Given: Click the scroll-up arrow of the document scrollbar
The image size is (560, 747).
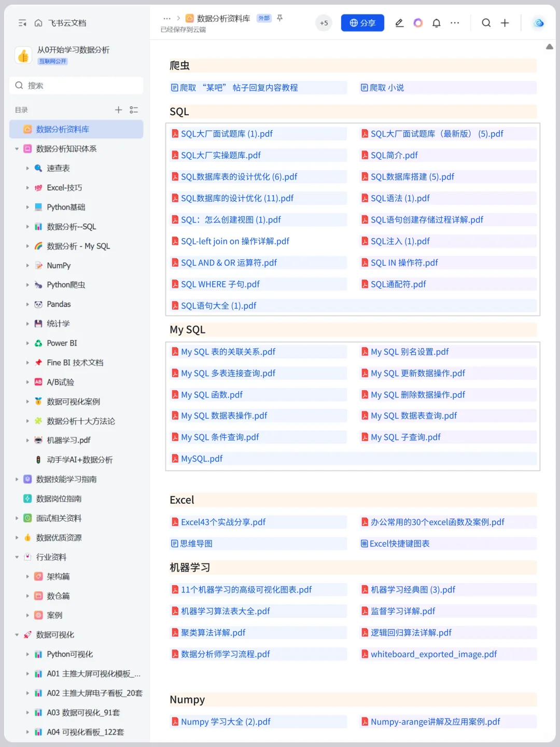Looking at the screenshot, I should (x=550, y=47).
